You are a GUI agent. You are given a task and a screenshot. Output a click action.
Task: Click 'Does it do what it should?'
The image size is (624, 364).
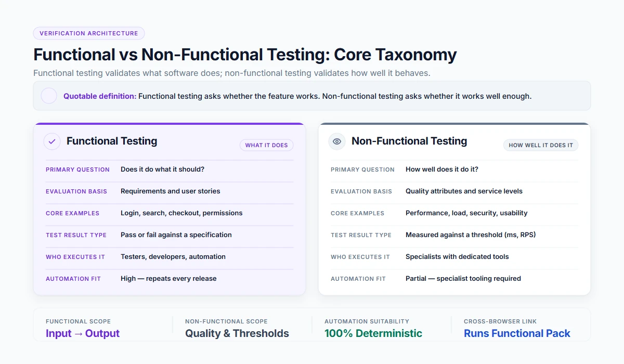[162, 170]
